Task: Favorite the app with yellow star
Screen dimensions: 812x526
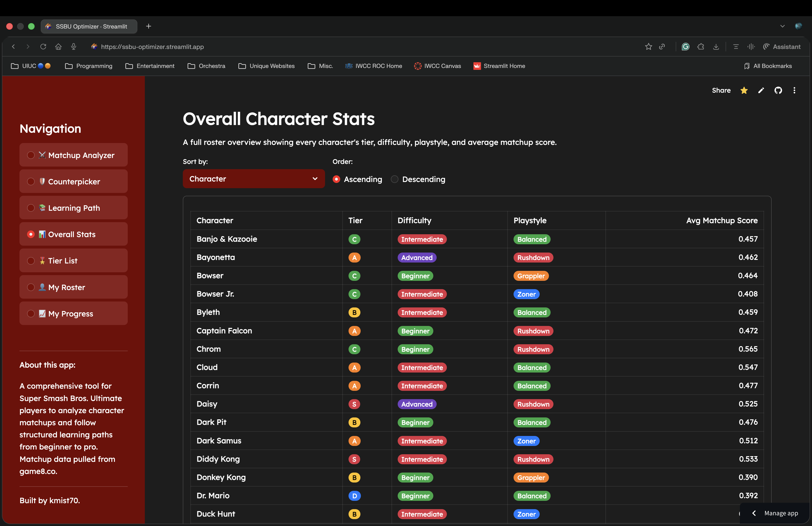Action: pyautogui.click(x=744, y=91)
